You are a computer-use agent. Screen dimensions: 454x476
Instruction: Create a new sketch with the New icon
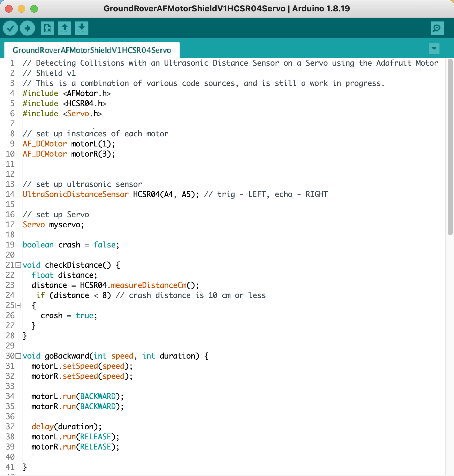[x=48, y=28]
